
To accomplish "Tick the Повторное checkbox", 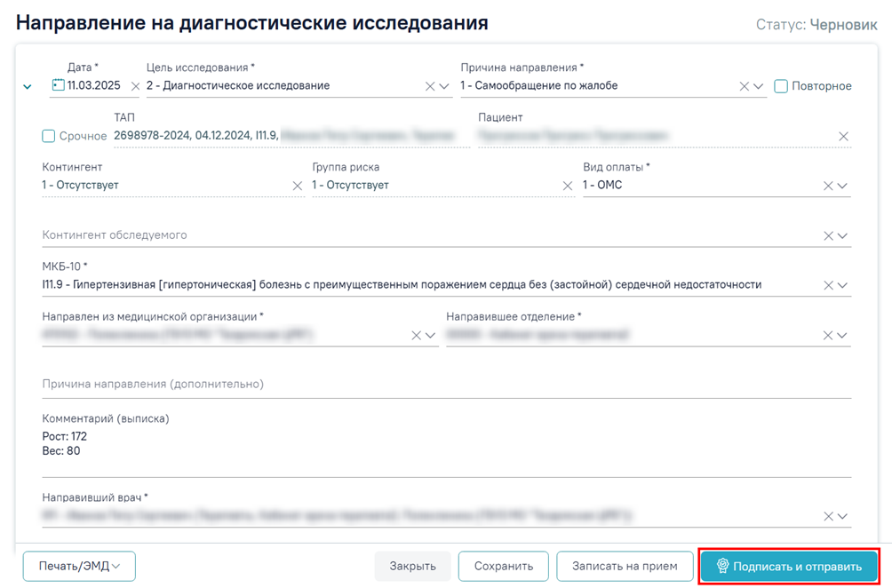I will click(x=781, y=86).
